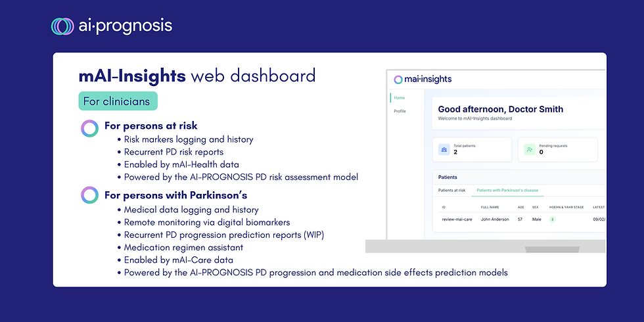The image size is (644, 322).
Task: Select patient name John Anderson
Action: 495,219
